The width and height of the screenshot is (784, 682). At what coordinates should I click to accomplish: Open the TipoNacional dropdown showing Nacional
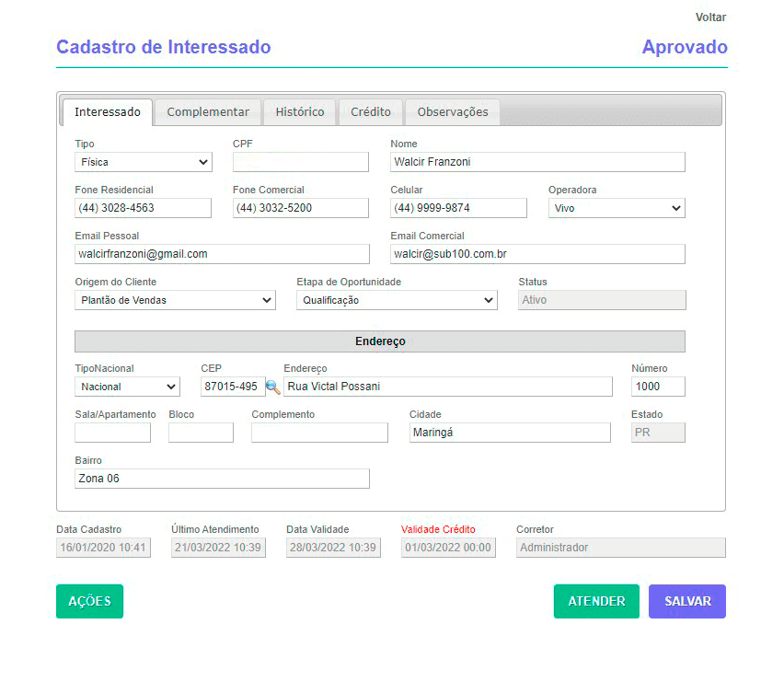126,387
